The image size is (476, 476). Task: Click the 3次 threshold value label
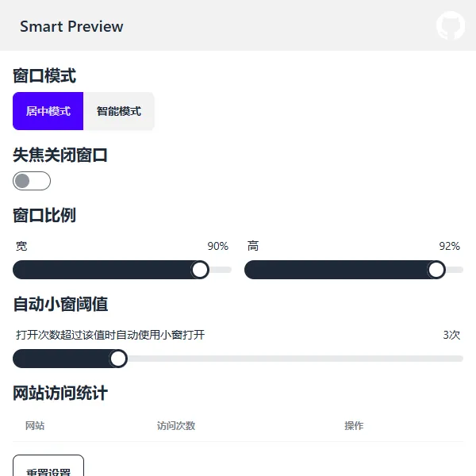tap(451, 335)
